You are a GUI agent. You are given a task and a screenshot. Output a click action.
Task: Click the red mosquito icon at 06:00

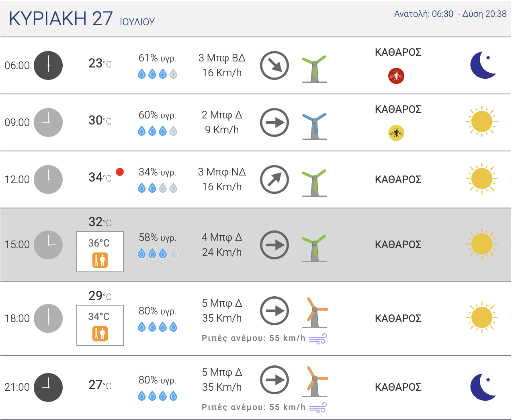[x=396, y=76]
